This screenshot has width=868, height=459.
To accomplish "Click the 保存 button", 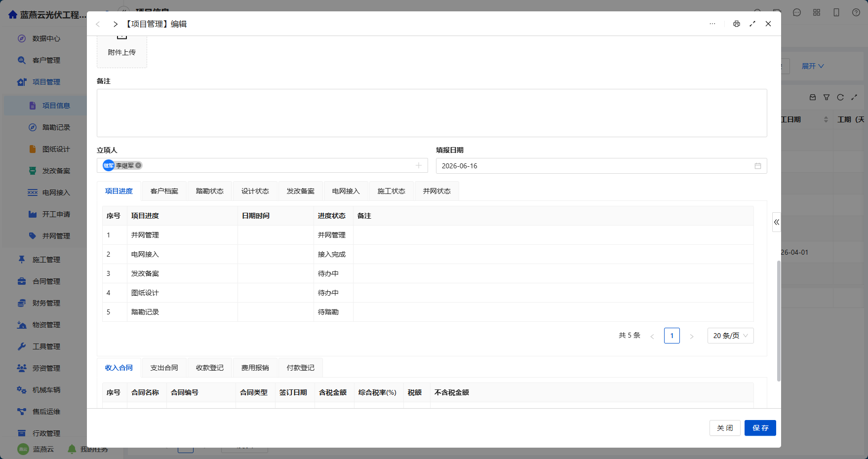I will coord(760,428).
